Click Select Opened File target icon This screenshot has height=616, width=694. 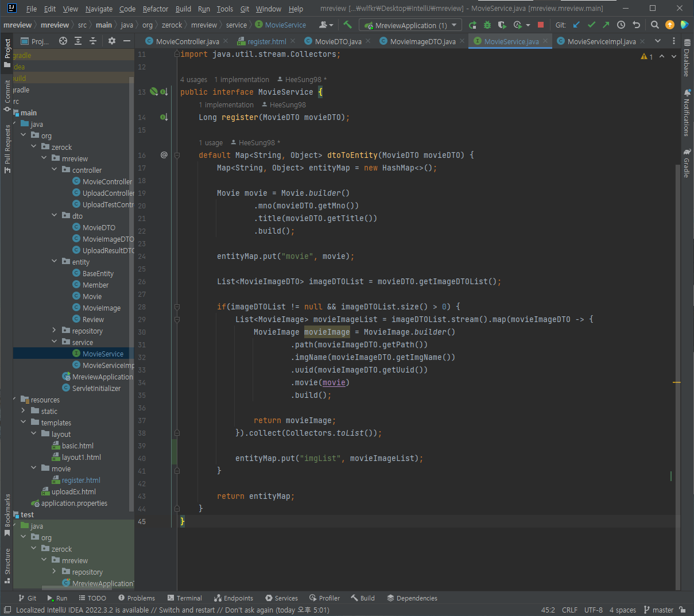pyautogui.click(x=63, y=41)
